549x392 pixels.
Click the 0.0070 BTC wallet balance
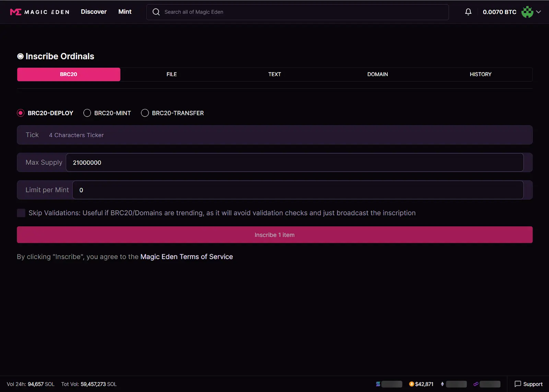499,12
